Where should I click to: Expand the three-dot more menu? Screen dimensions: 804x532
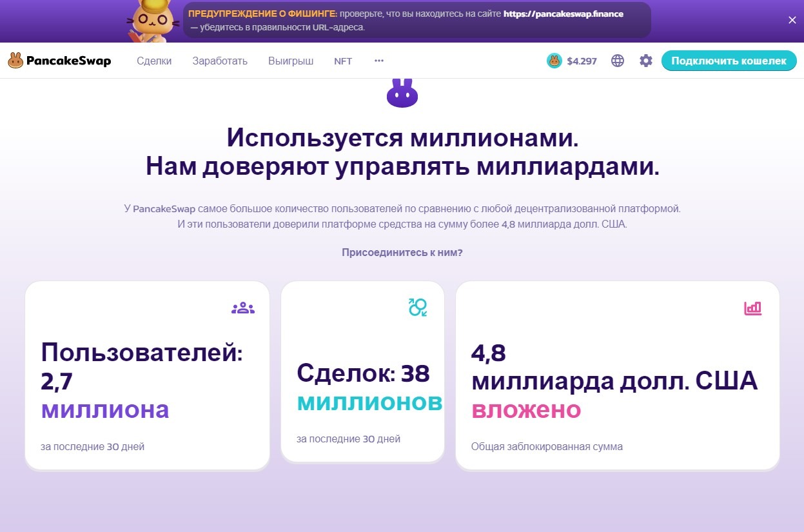(x=379, y=60)
